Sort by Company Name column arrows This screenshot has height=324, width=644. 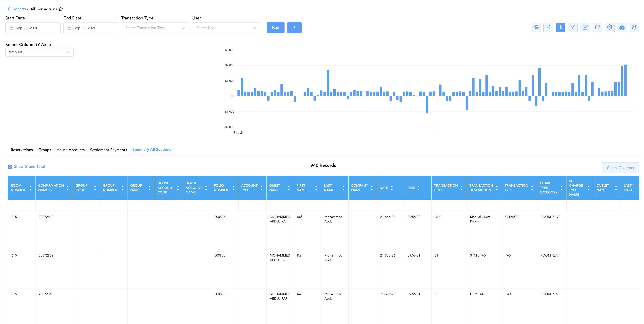tap(372, 188)
